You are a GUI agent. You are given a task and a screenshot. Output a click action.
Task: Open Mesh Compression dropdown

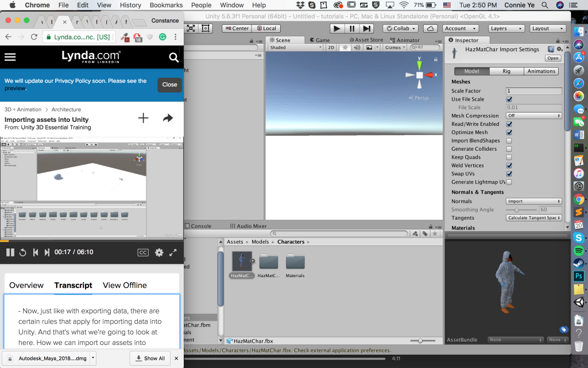click(533, 116)
